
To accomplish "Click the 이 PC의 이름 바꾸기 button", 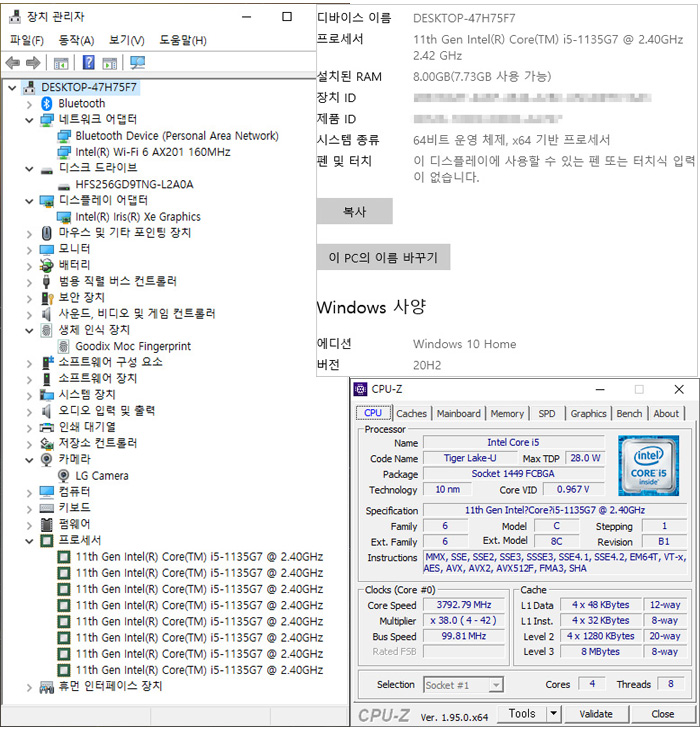I will click(x=384, y=257).
